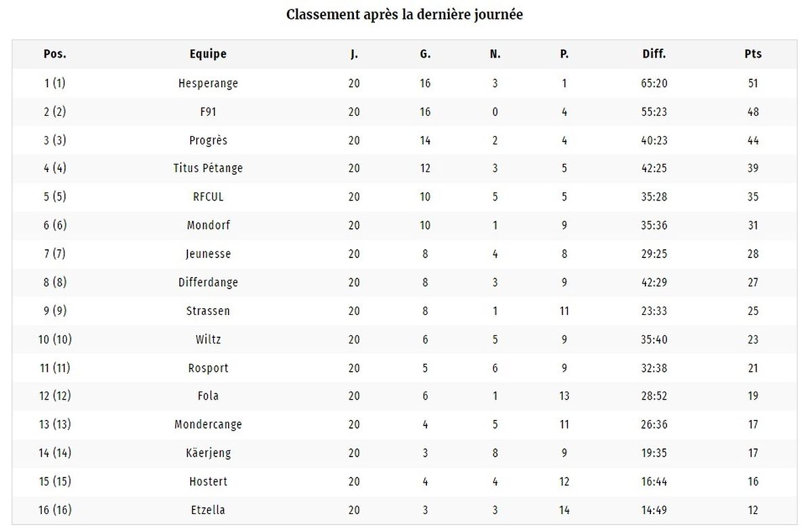Click the Diff. column header

[x=654, y=54]
